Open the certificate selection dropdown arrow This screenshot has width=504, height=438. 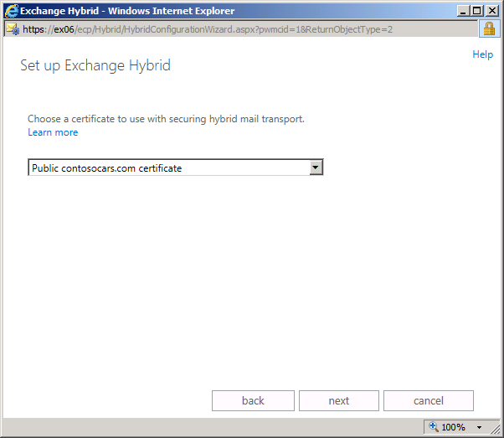tap(316, 167)
